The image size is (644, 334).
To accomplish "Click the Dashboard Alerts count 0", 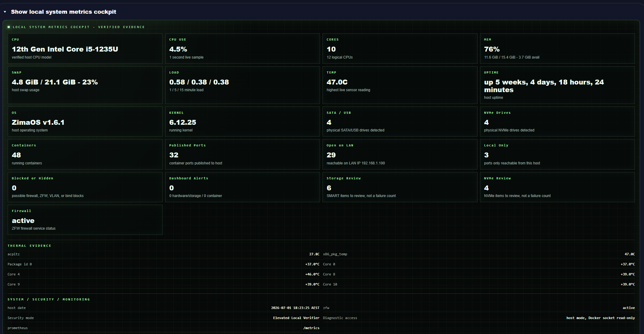I will pos(172,188).
